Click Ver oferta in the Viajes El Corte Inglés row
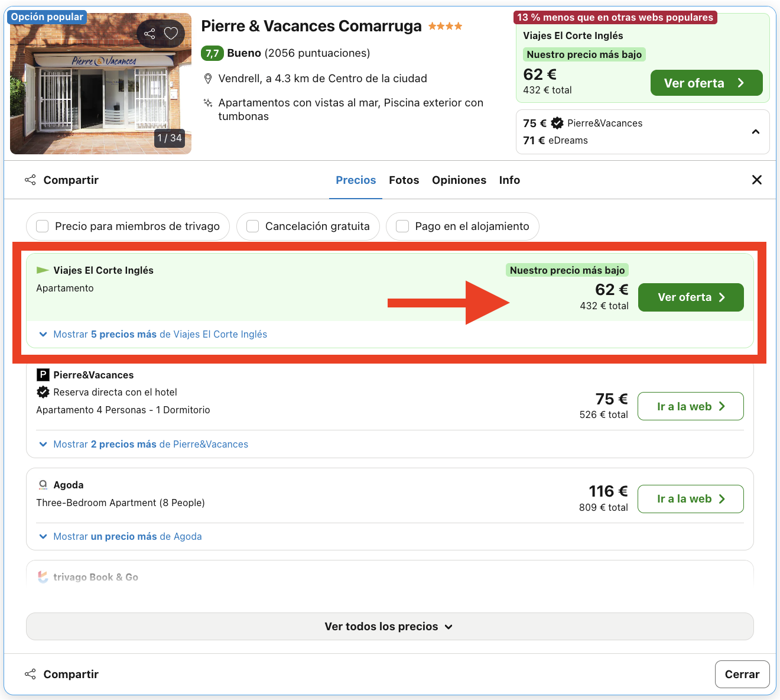This screenshot has width=780, height=700. [691, 297]
